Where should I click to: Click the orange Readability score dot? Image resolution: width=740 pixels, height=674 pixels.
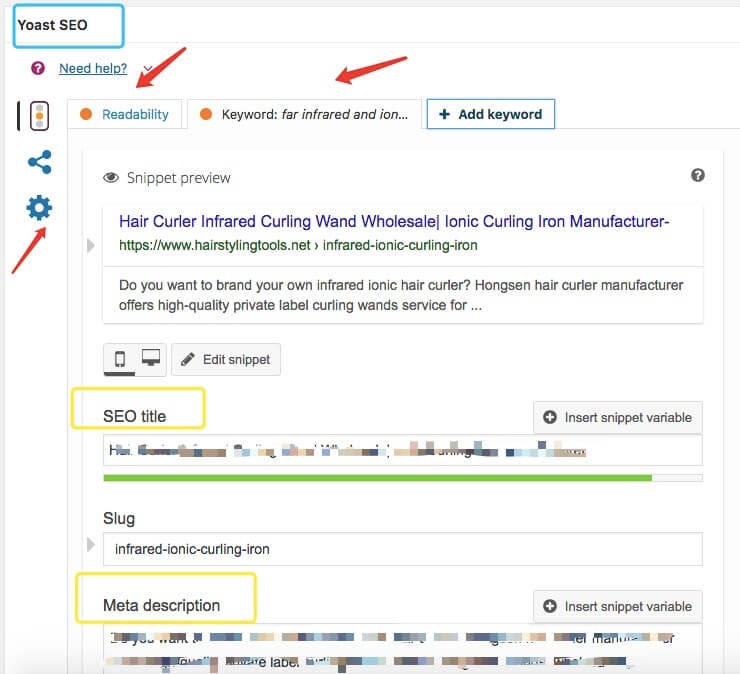pyautogui.click(x=86, y=114)
